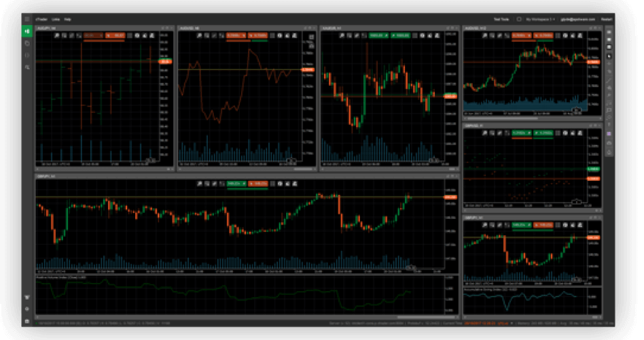Open the Links menu
This screenshot has width=644, height=340.
[56, 20]
